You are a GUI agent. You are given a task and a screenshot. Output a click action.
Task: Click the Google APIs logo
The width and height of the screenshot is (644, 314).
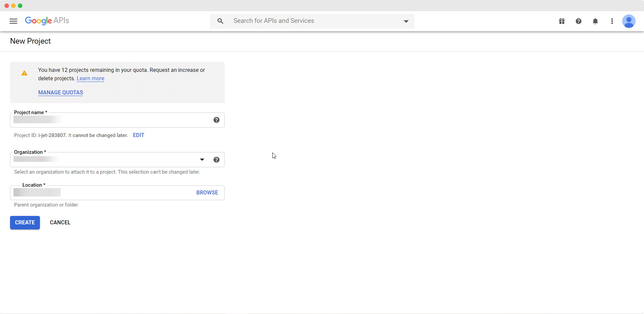coord(47,21)
